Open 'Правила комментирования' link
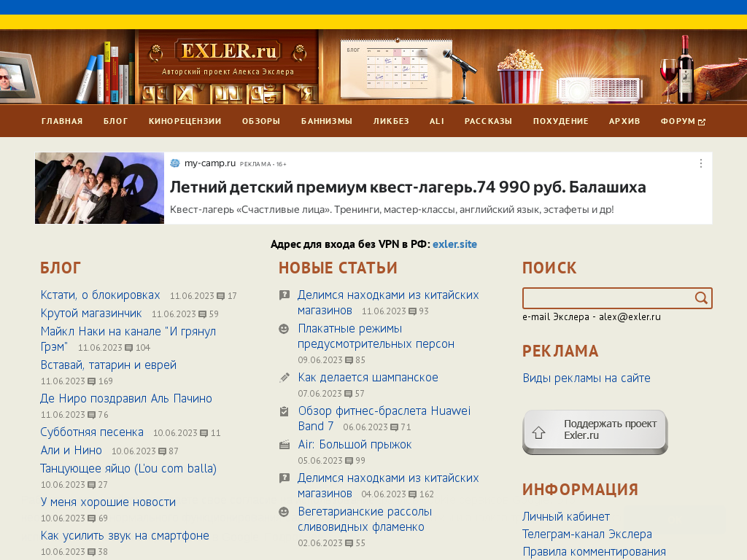747x560 pixels. tap(594, 552)
